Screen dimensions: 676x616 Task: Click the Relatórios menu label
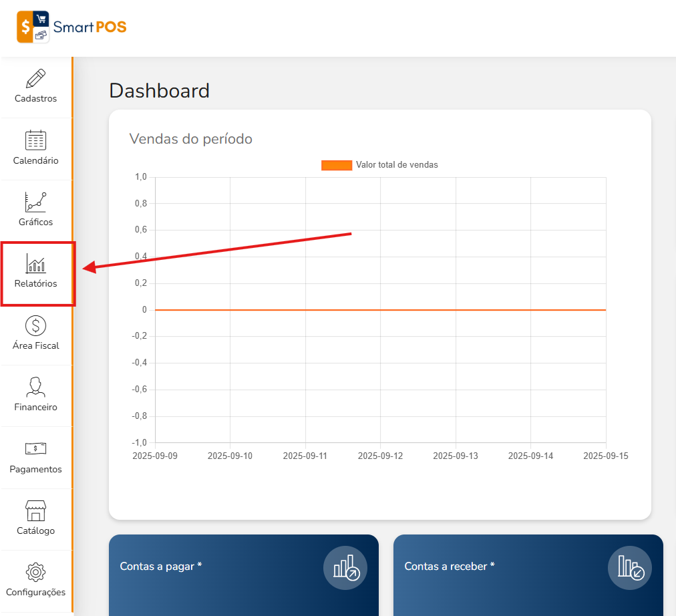36,284
